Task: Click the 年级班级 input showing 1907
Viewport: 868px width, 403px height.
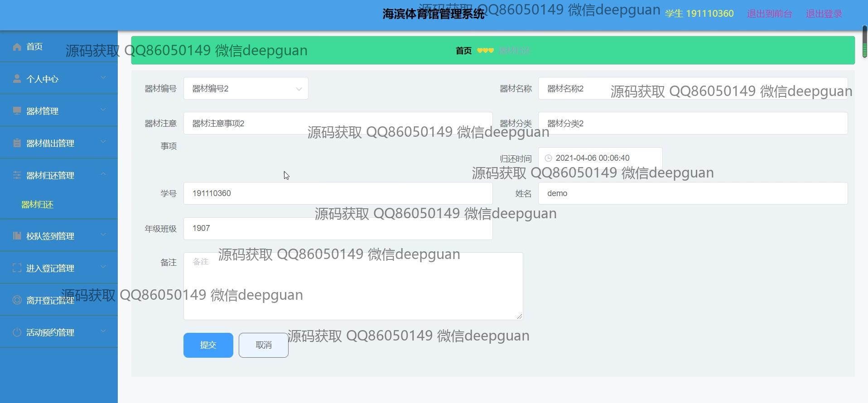Action: pos(338,228)
